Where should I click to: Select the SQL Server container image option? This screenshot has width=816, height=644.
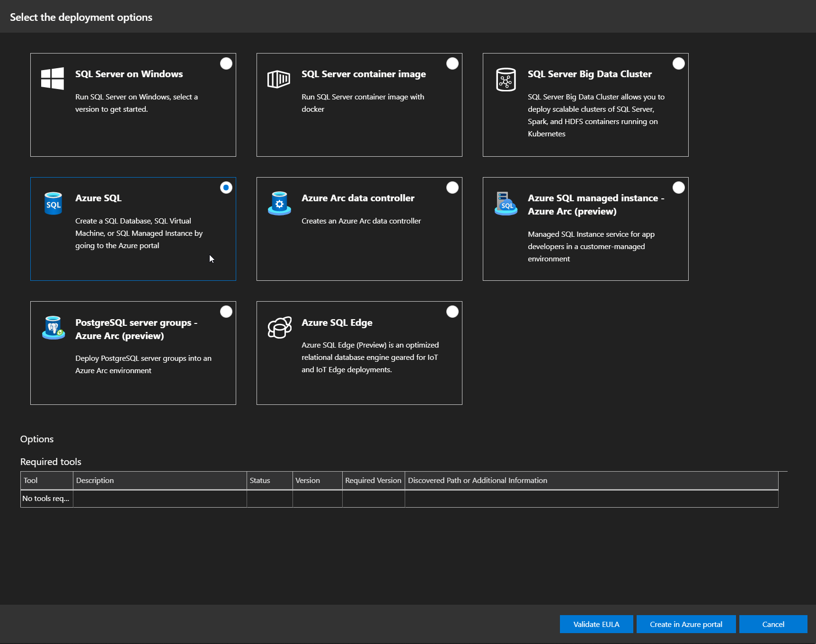click(452, 63)
